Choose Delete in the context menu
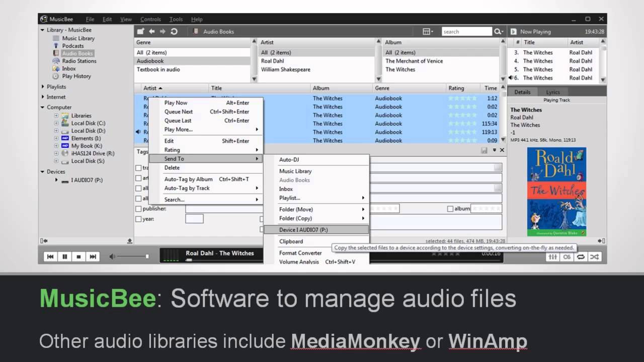 207,168
